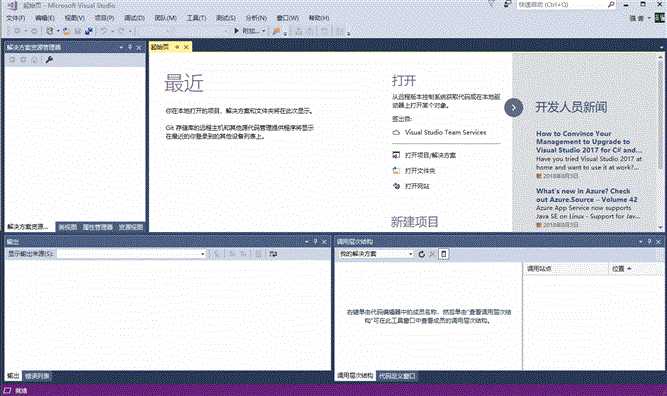Image resolution: width=667 pixels, height=396 pixels.
Task: Sort by the 调用站点 column header
Action: (566, 269)
